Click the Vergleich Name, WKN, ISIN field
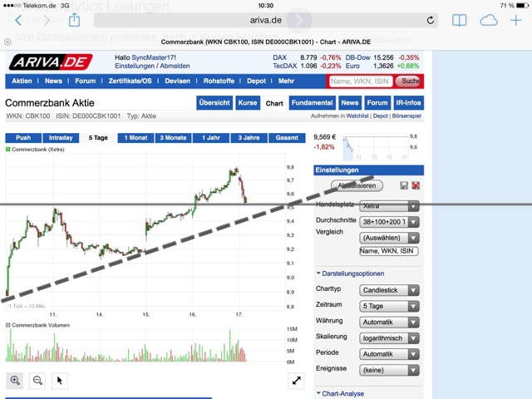532x399 pixels. pyautogui.click(x=389, y=251)
